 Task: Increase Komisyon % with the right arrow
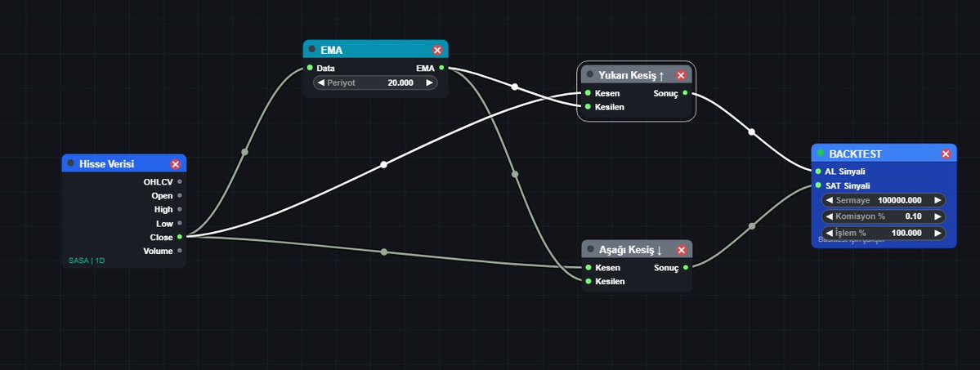click(x=937, y=216)
